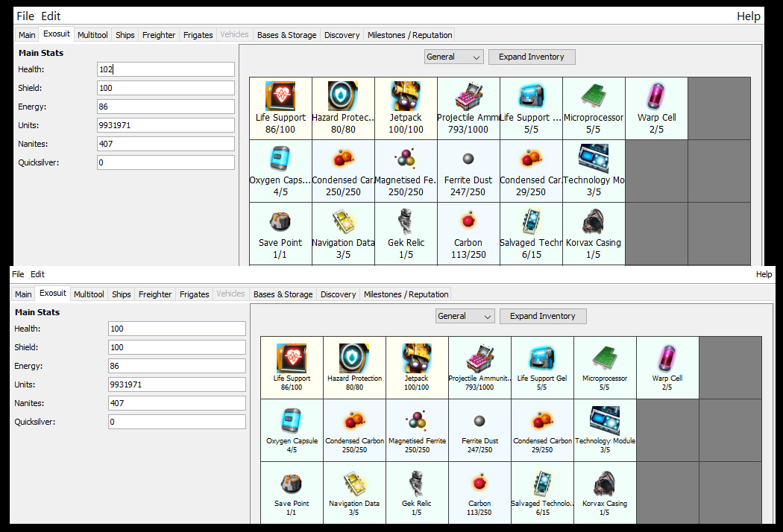783x532 pixels.
Task: Click Expand Inventory button in lower window
Action: coord(543,316)
